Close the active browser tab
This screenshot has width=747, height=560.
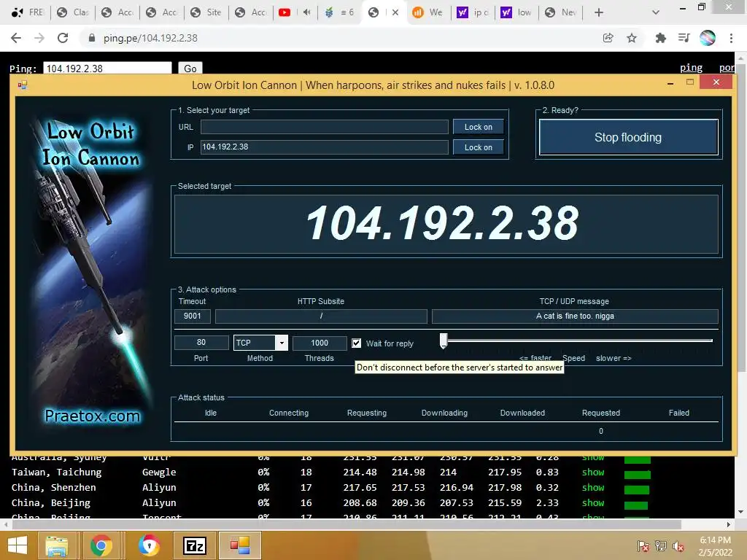coord(395,12)
